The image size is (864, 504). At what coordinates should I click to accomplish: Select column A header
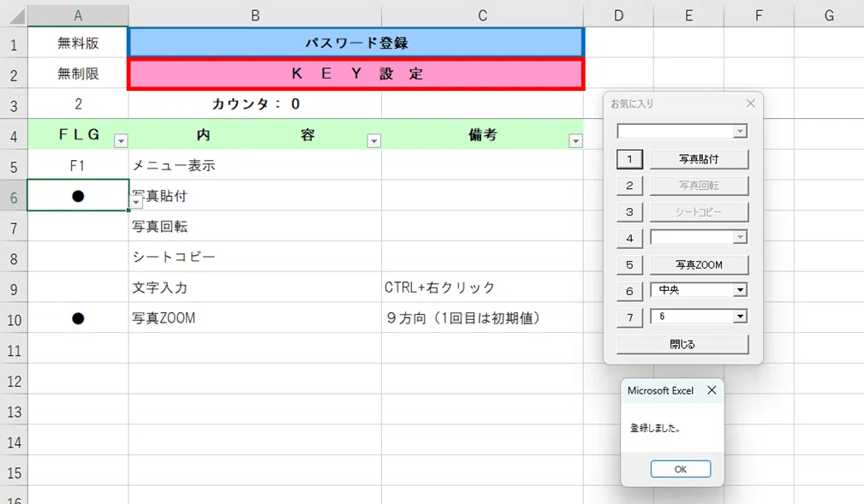(x=78, y=15)
